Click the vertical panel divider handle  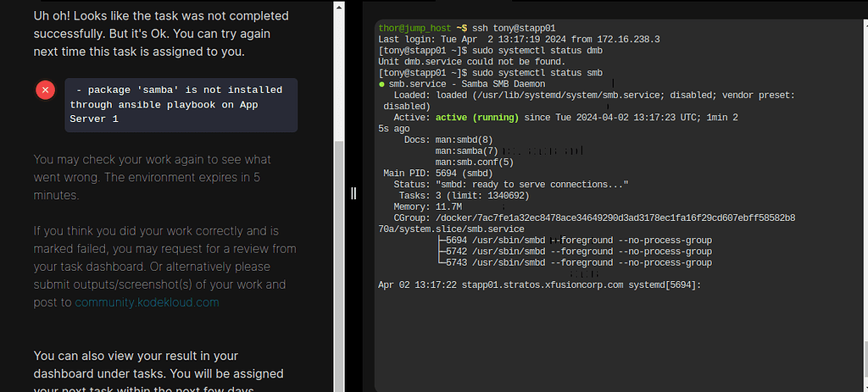[353, 194]
